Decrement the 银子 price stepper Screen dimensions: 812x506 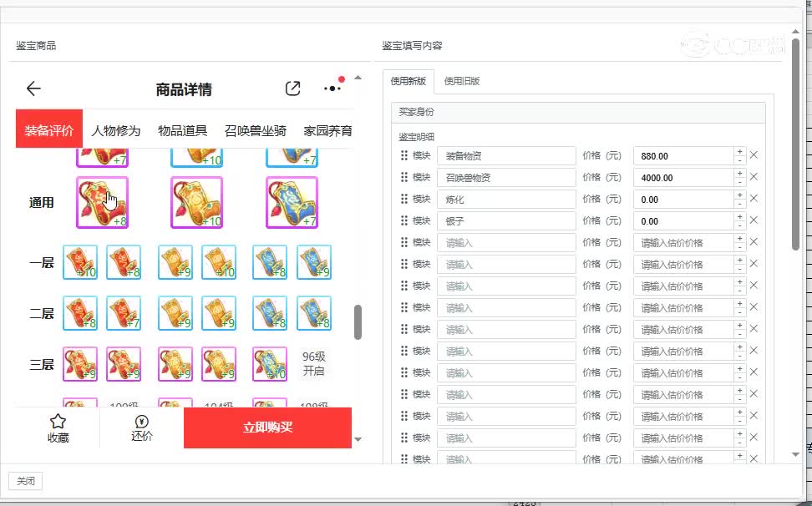(x=739, y=225)
